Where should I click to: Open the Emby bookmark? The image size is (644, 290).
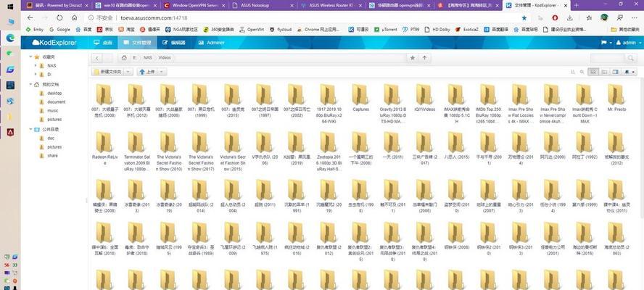[35, 30]
